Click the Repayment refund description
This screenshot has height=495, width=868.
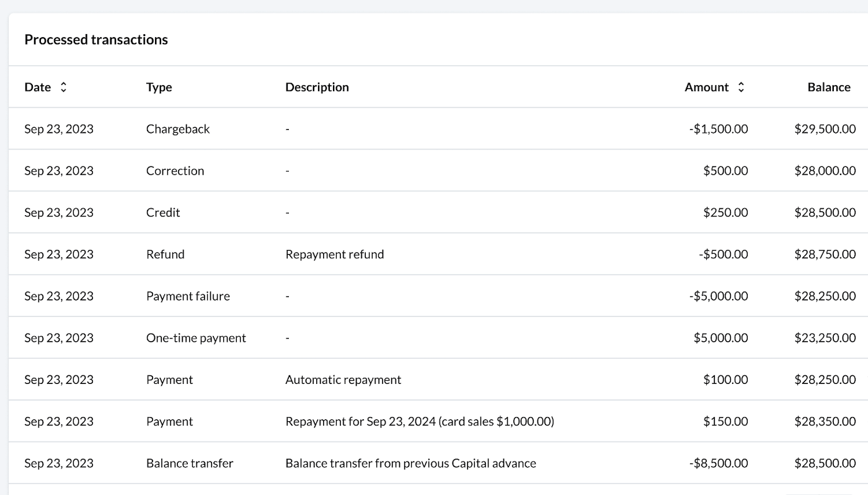coord(334,254)
